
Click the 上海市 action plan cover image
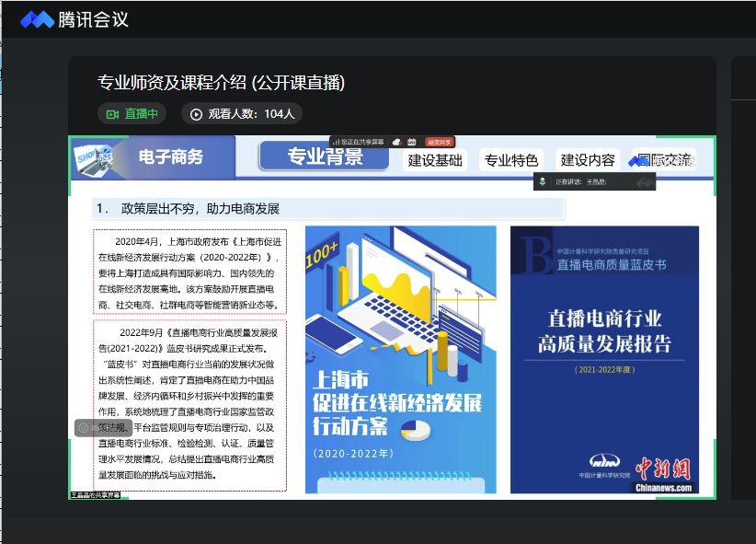(400, 359)
